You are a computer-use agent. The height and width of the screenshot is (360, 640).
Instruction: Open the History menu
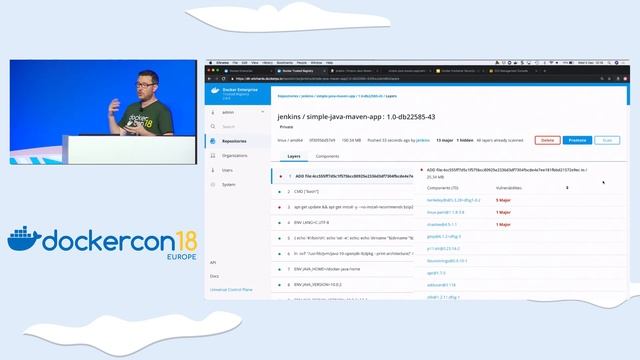coord(267,63)
